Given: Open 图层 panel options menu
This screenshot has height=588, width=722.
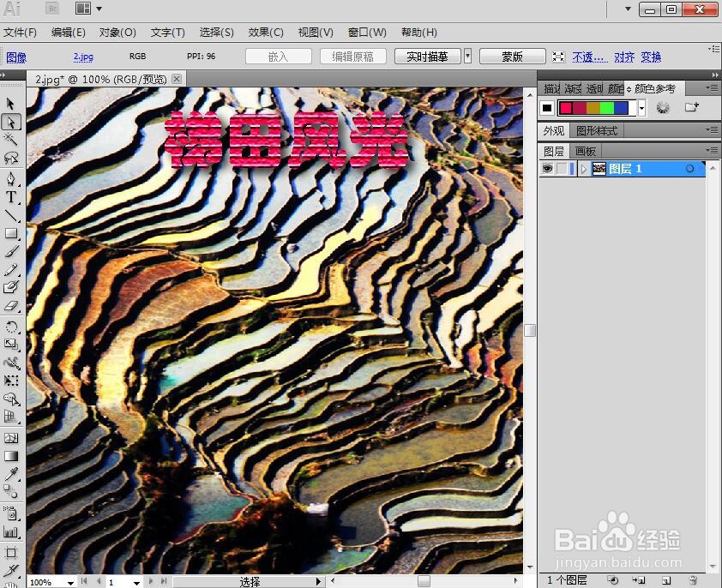Looking at the screenshot, I should coord(712,150).
